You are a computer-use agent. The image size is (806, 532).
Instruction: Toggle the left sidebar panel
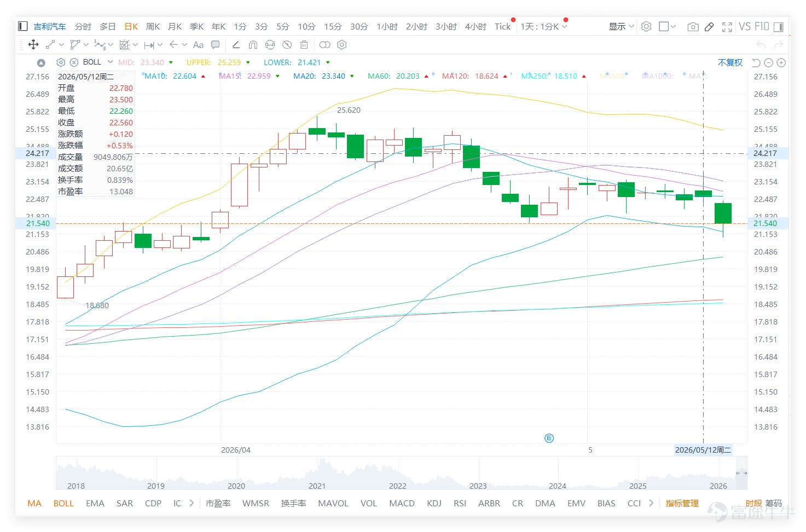[23, 26]
